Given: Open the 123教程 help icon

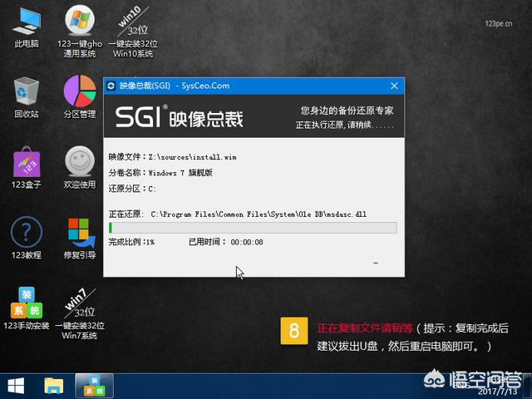Looking at the screenshot, I should coord(27,232).
